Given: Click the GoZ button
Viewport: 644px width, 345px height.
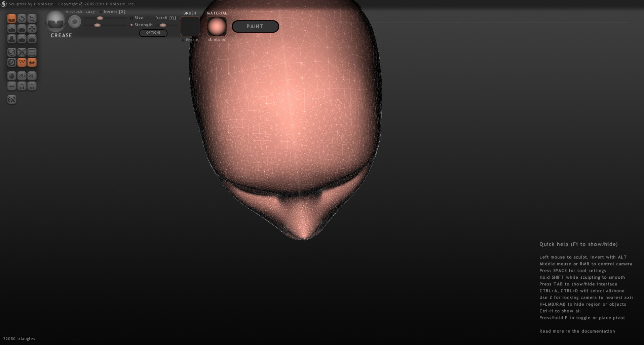Looking at the screenshot, I should point(12,100).
